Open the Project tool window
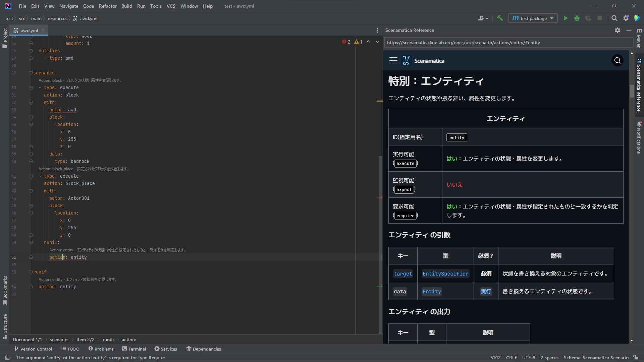Screen dimensions: 644x362 [x=5, y=38]
